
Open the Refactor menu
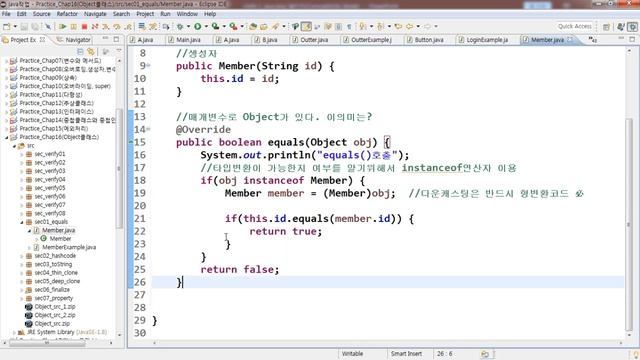pyautogui.click(x=67, y=14)
